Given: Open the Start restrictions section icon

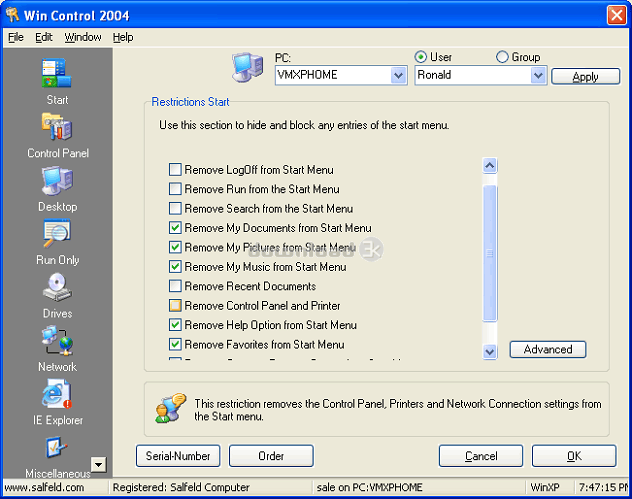Looking at the screenshot, I should tap(56, 75).
